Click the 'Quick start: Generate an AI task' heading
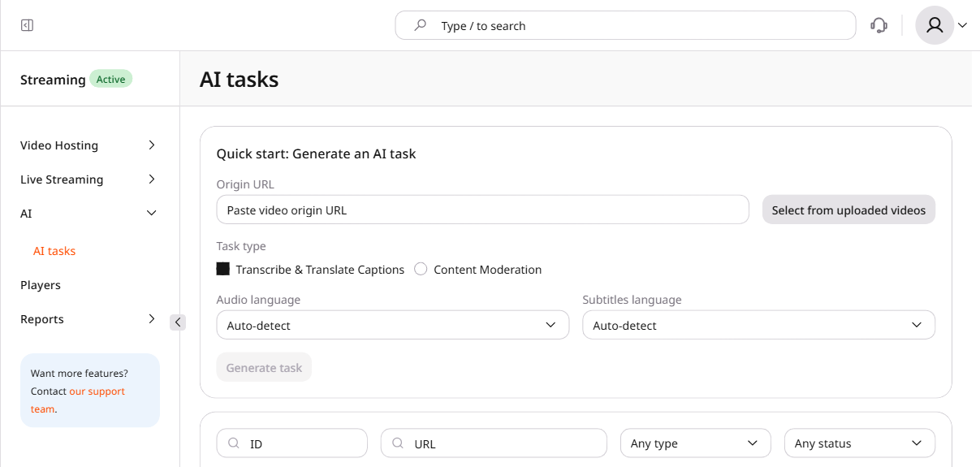Image resolution: width=980 pixels, height=467 pixels. click(x=316, y=154)
